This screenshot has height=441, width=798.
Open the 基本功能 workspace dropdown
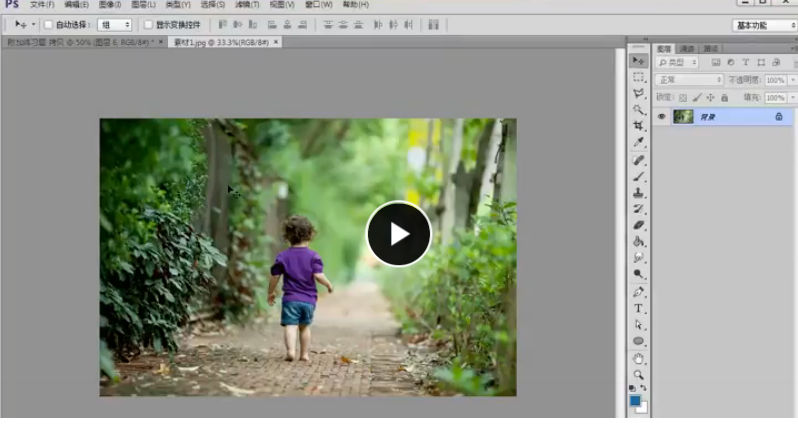point(765,25)
